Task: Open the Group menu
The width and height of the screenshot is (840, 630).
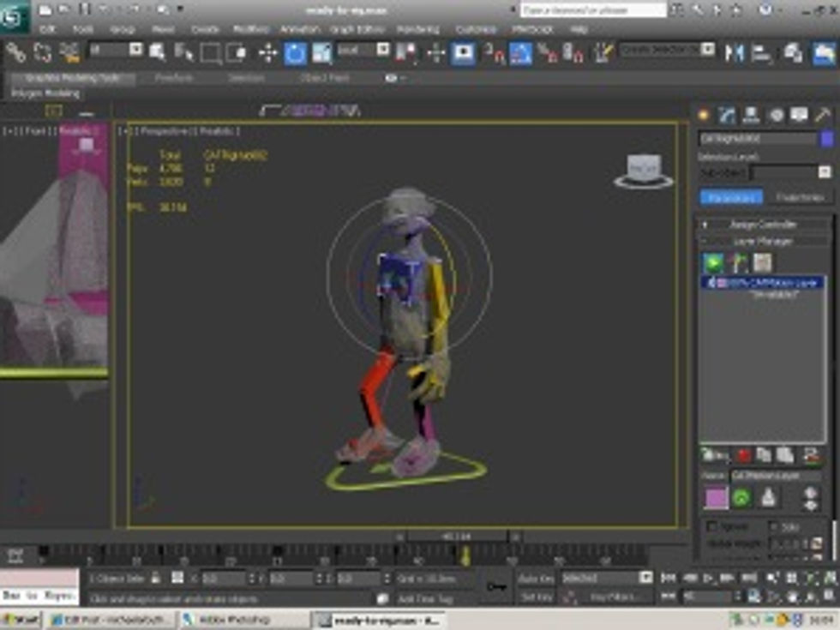Action: 122,29
